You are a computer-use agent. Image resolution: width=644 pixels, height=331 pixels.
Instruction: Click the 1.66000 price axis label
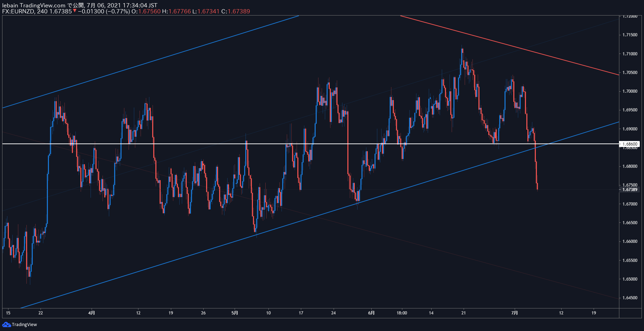(x=630, y=241)
